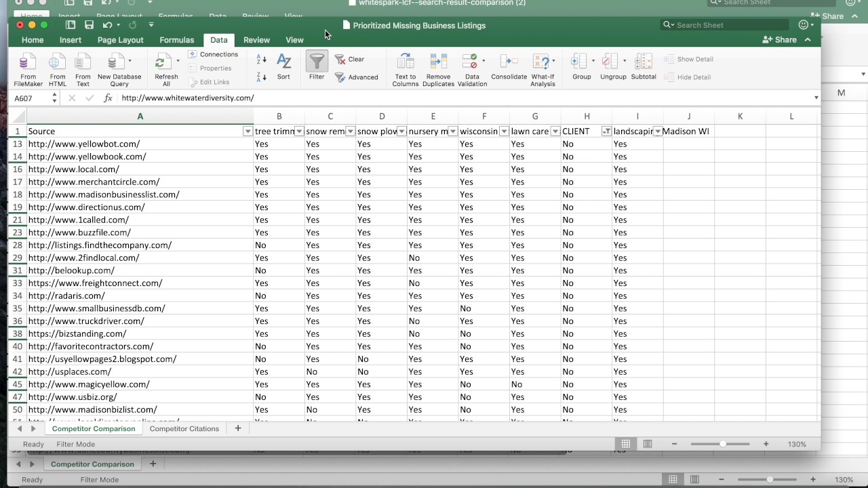Switch to the Formulas ribbon tab
This screenshot has width=868, height=488.
[177, 40]
